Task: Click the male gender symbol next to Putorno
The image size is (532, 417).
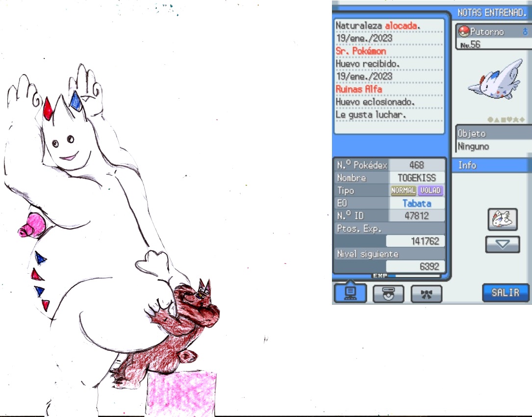Action: pos(525,31)
